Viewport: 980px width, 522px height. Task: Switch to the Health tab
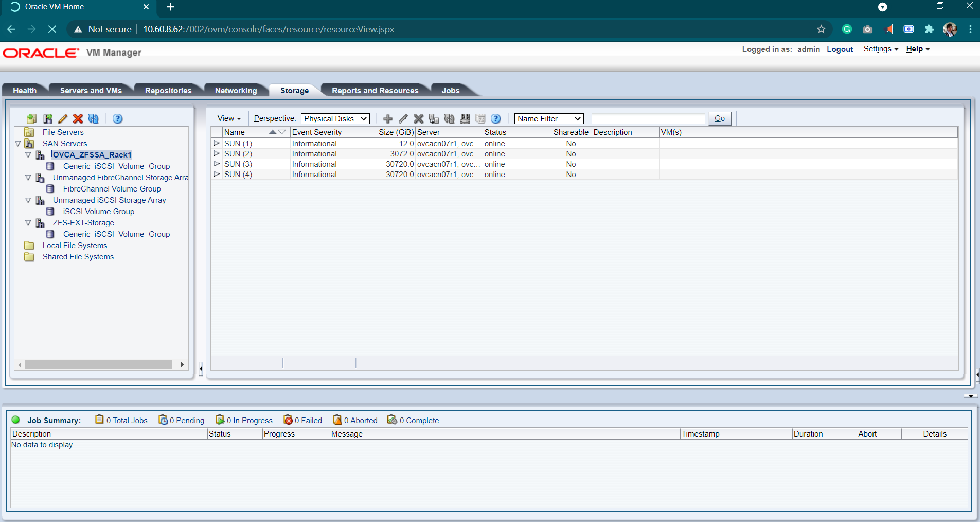click(x=25, y=90)
